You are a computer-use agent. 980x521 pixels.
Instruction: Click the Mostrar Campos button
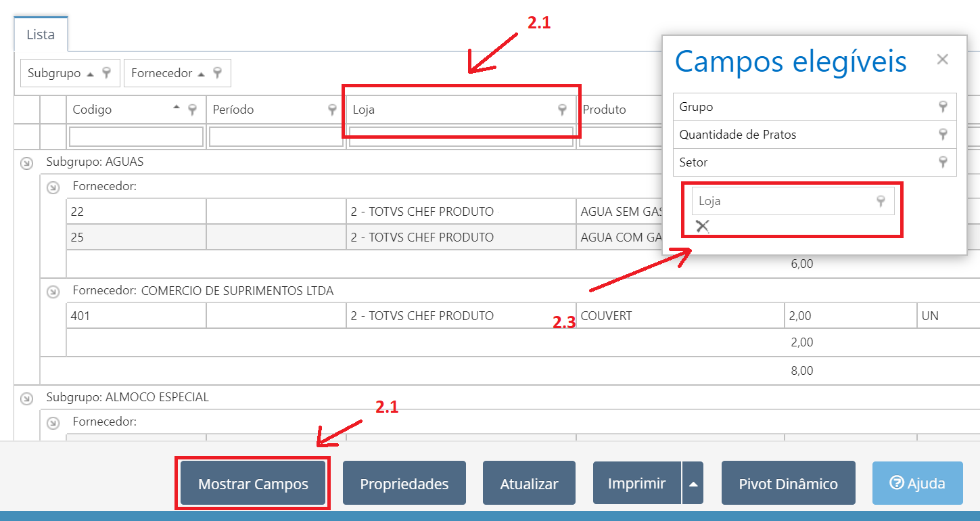pyautogui.click(x=253, y=483)
